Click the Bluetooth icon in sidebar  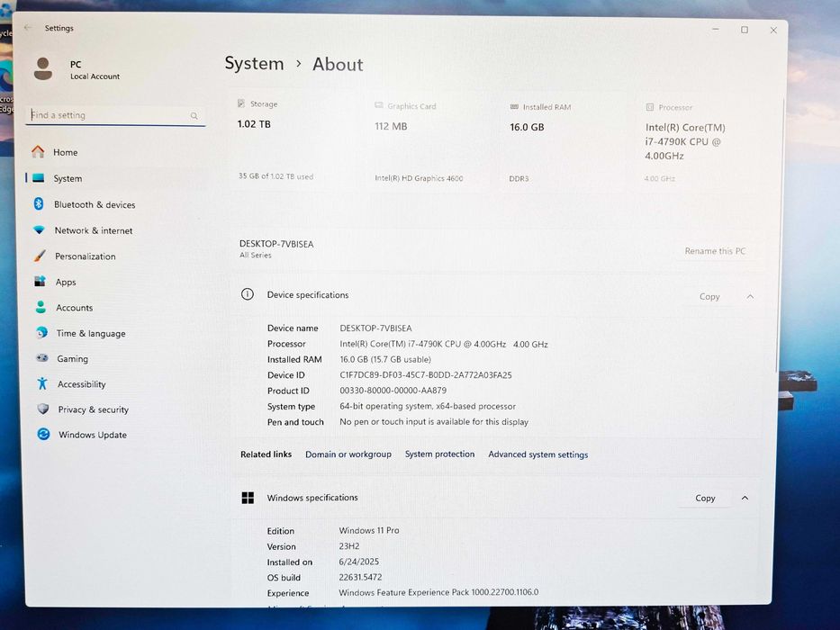pyautogui.click(x=39, y=203)
